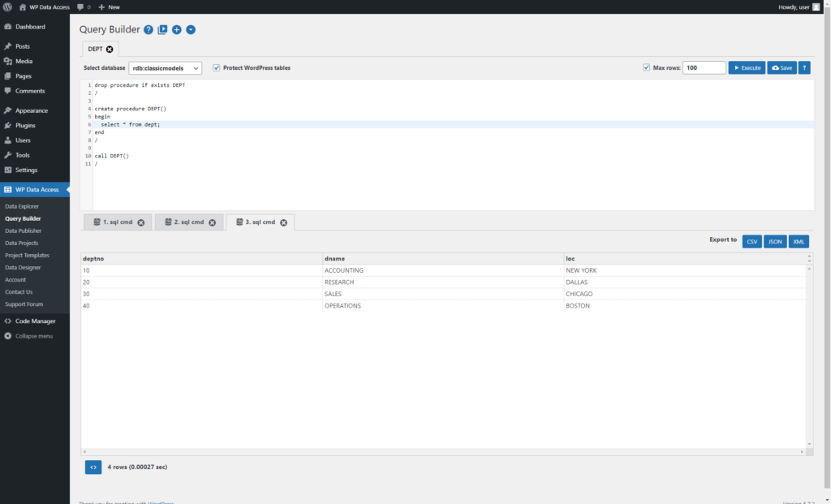Viewport: 831px width, 504px height.
Task: Open the Query Builder help icon
Action: click(148, 29)
